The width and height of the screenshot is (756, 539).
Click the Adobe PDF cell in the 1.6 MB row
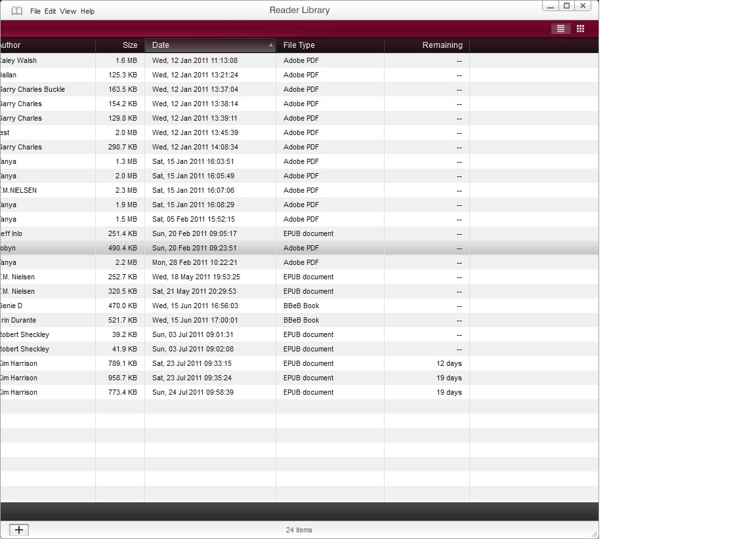pos(301,61)
